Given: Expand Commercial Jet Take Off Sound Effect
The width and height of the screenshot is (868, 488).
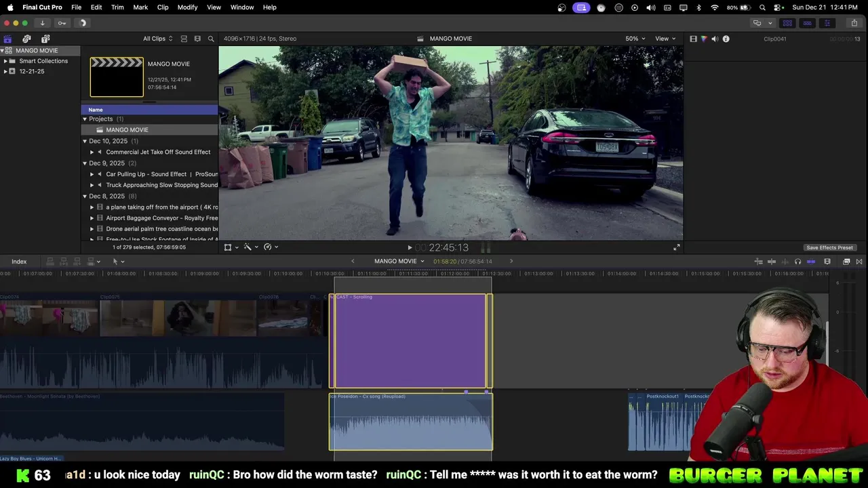Looking at the screenshot, I should point(92,152).
